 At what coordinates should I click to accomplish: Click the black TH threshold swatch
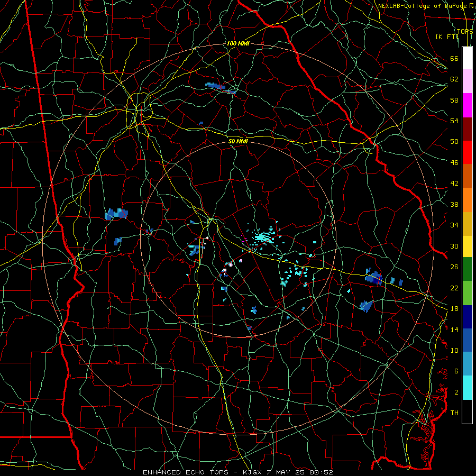tap(467, 411)
